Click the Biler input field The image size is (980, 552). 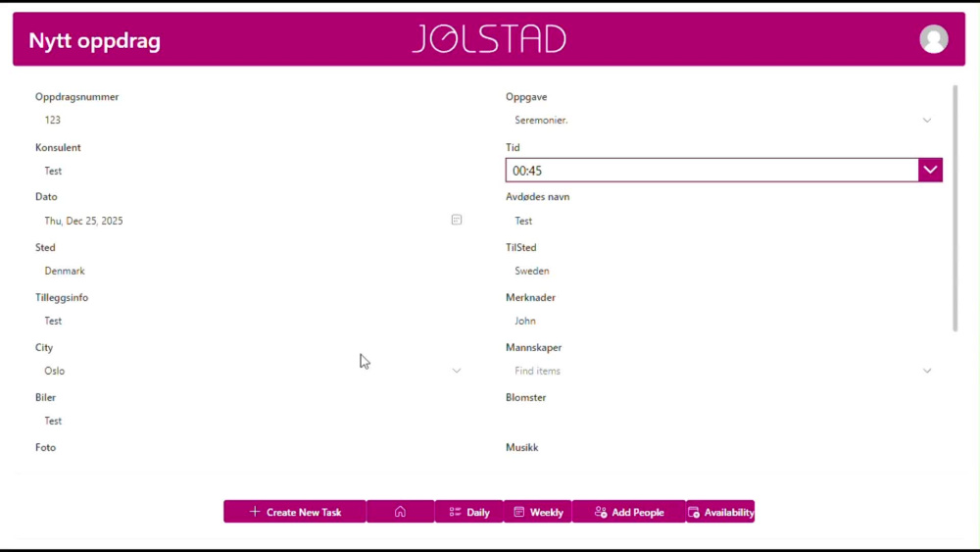(253, 421)
